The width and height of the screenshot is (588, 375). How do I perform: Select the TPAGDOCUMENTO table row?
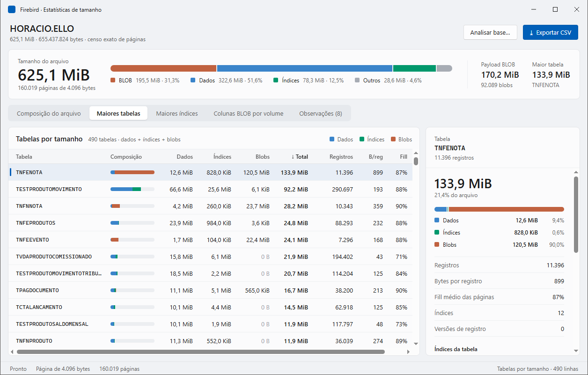[211, 290]
